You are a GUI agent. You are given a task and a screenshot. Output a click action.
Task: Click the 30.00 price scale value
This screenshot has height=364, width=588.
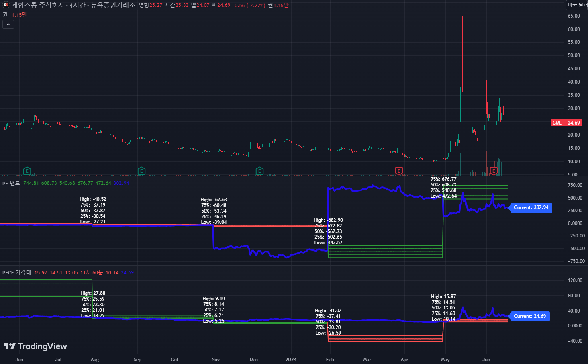pos(574,108)
